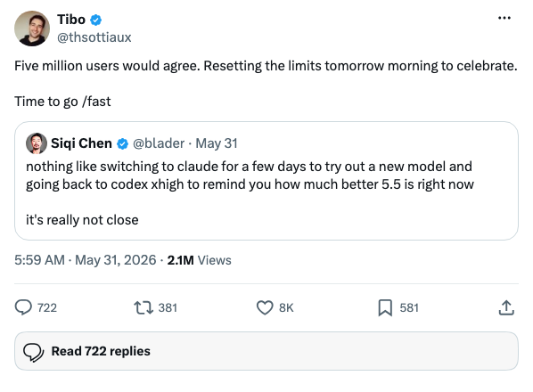Click the 2.1M Views count
This screenshot has height=392, width=533.
(x=199, y=260)
